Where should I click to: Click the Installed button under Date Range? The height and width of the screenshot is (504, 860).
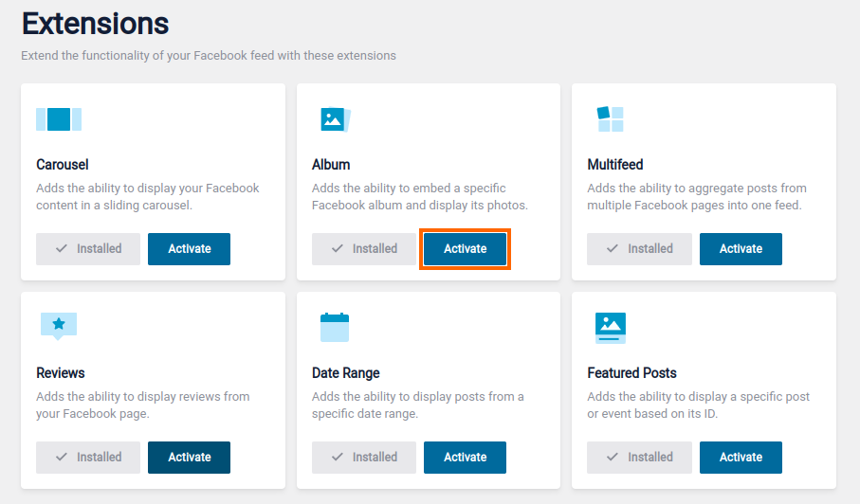[x=364, y=458]
